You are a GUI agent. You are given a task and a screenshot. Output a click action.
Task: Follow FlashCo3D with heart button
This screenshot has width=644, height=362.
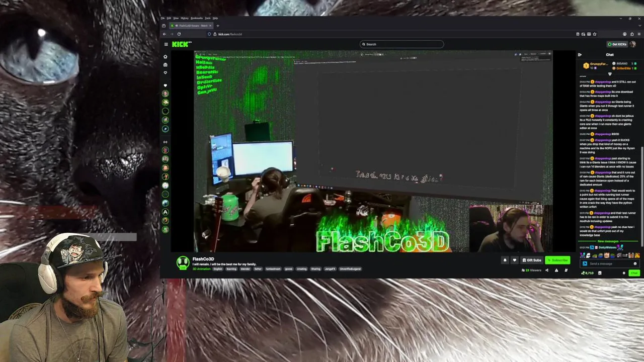514,260
